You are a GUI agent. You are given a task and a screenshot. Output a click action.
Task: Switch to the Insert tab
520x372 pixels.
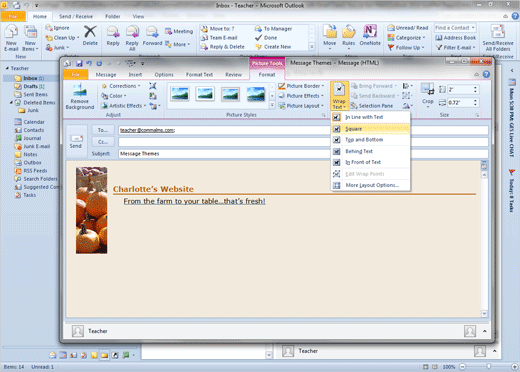coord(135,75)
